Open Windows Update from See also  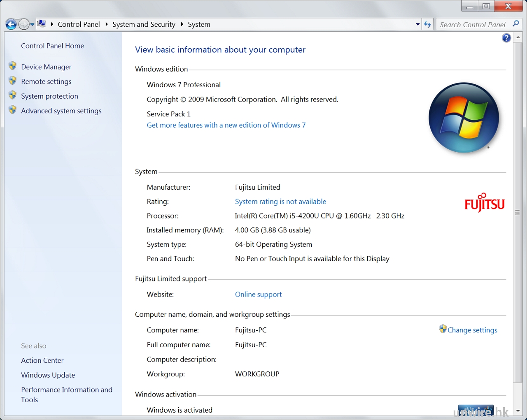tap(48, 375)
